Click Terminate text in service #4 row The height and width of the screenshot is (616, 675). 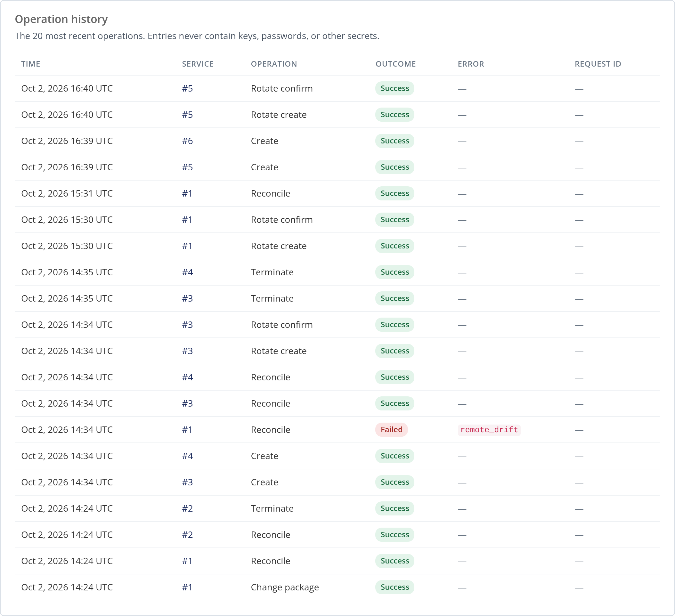pos(272,272)
